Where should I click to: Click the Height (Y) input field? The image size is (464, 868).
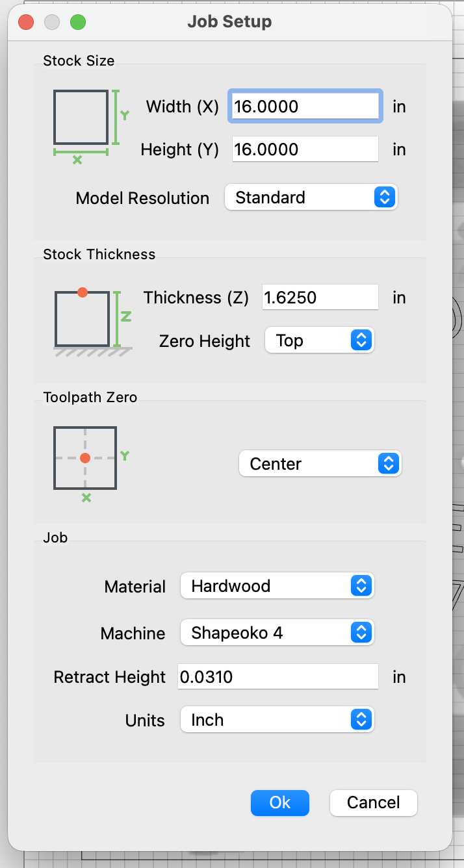click(x=305, y=149)
